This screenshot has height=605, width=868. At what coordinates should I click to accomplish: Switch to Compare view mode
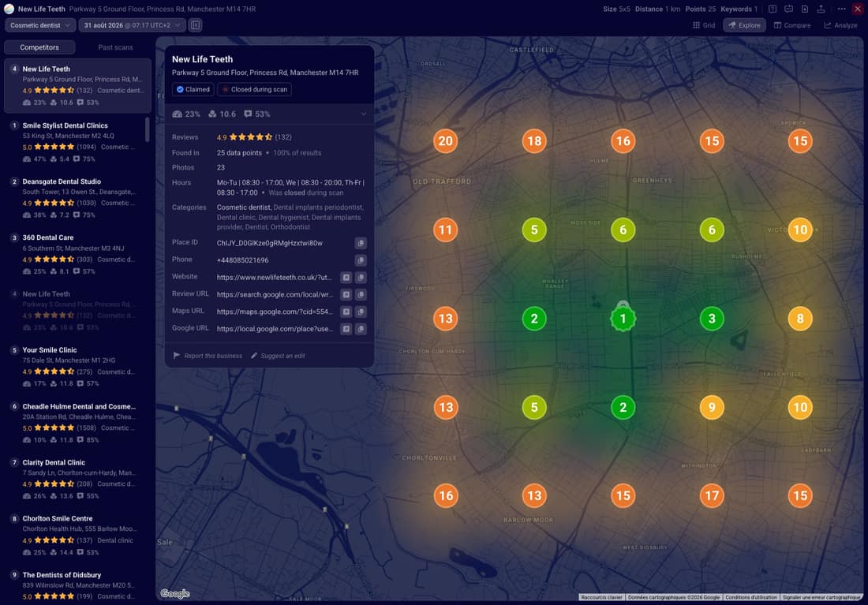point(791,25)
